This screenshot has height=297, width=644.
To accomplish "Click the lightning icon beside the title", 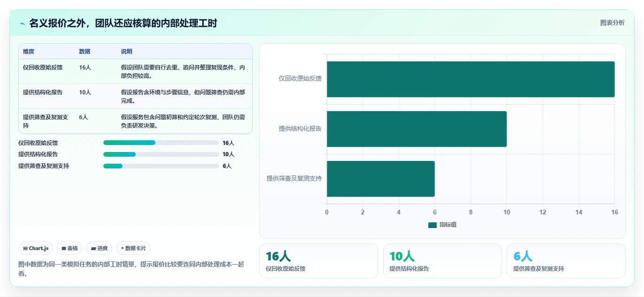I will point(22,23).
